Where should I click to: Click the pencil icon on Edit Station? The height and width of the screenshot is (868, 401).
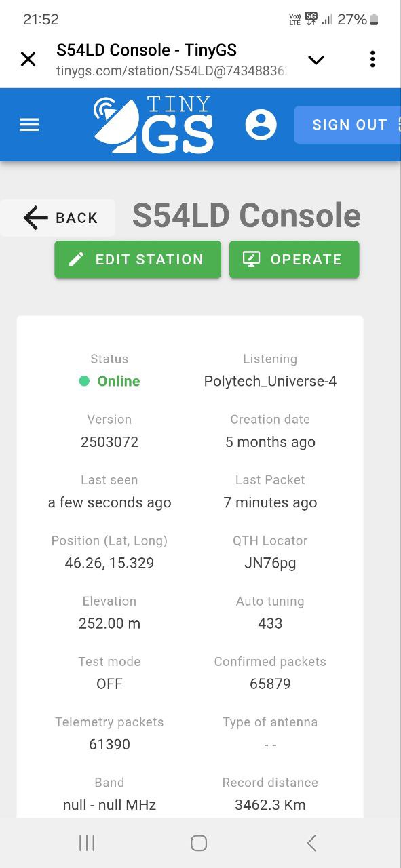coord(77,259)
